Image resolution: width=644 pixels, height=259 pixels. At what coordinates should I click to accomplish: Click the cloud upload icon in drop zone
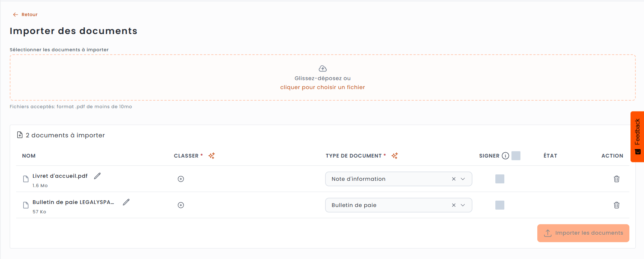pos(323,68)
